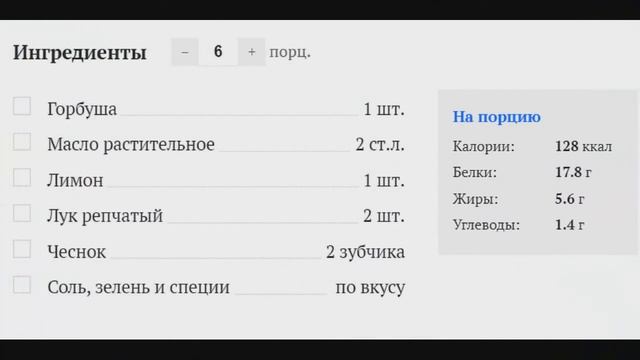This screenshot has width=640, height=360.
Task: Click the 17.8 г protein value
Action: coord(573,172)
